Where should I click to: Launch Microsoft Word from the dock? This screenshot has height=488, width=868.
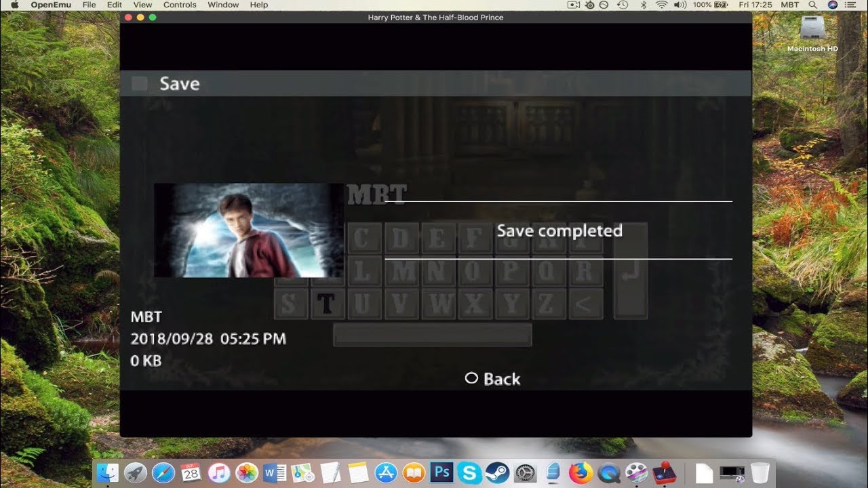coord(275,472)
